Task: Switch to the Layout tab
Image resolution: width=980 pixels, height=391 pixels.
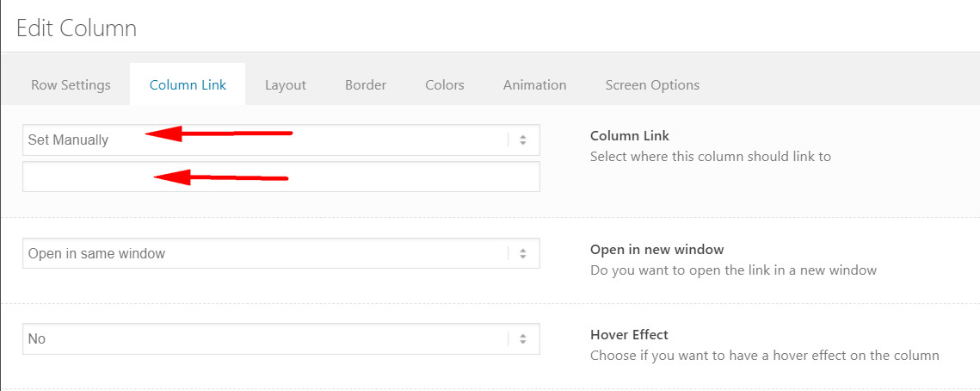Action: pyautogui.click(x=285, y=84)
